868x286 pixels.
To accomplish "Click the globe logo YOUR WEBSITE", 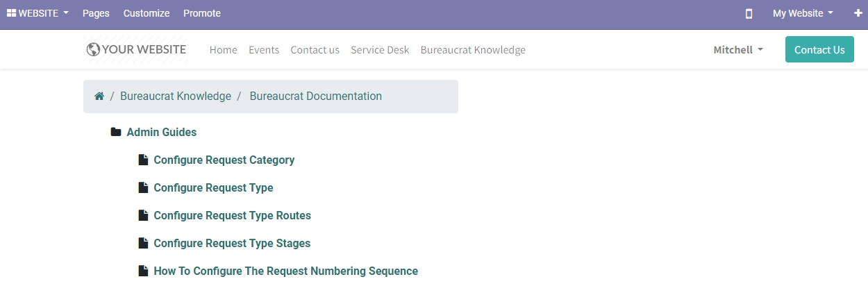I will click(x=136, y=49).
